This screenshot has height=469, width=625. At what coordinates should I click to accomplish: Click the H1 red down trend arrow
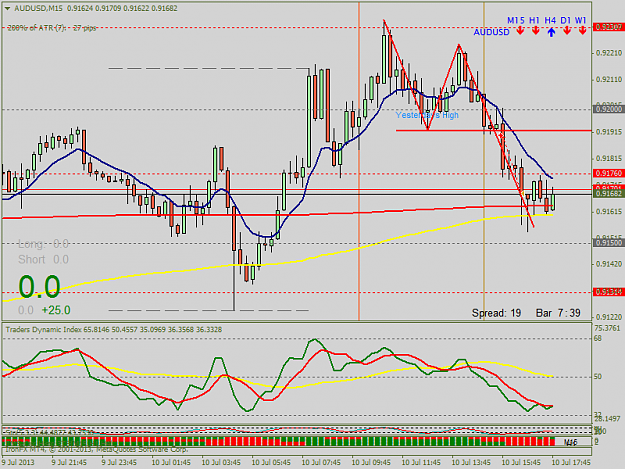[x=535, y=31]
